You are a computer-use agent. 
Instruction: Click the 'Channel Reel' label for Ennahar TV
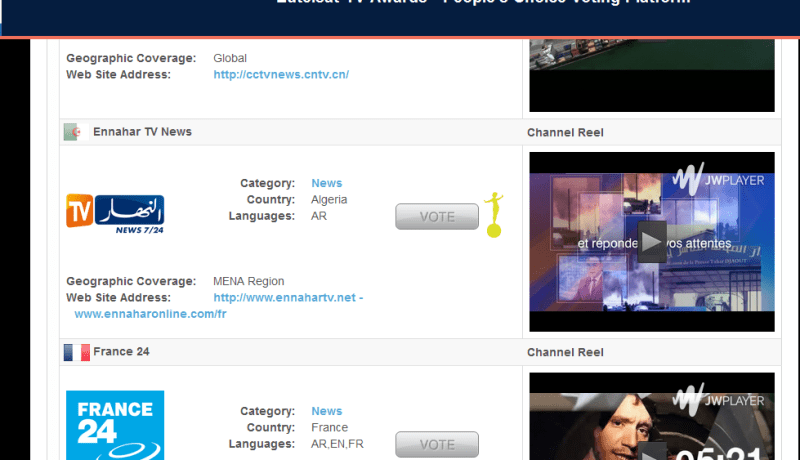pos(565,133)
